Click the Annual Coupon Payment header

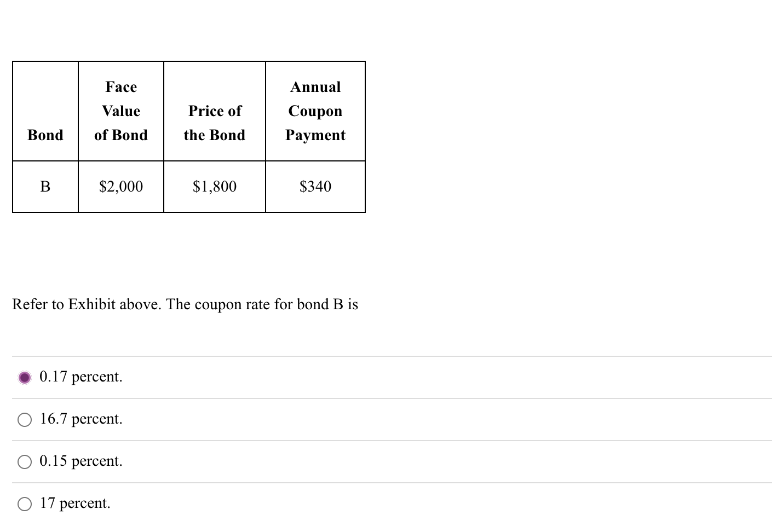coord(315,111)
